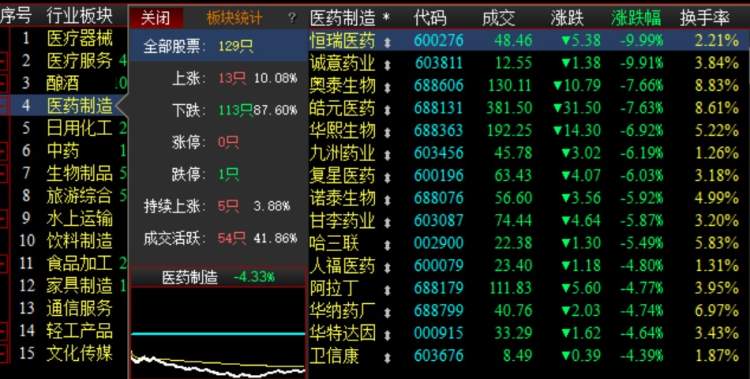
Task: Click the up-down arrow icon next to 卫信康
Action: coord(387,357)
